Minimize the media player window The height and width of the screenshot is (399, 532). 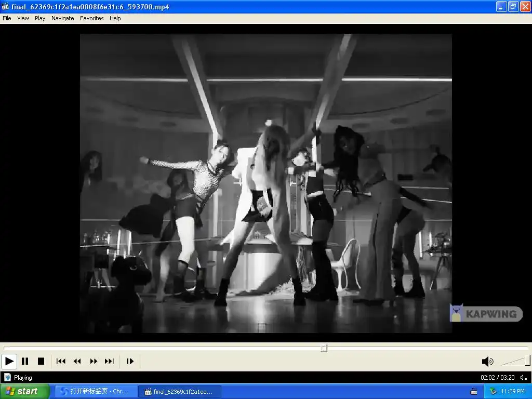(x=501, y=6)
